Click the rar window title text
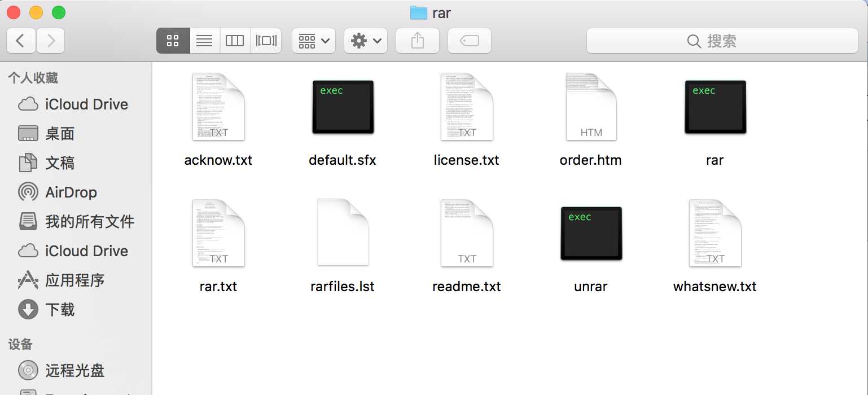Image resolution: width=868 pixels, height=395 pixels. click(x=441, y=13)
